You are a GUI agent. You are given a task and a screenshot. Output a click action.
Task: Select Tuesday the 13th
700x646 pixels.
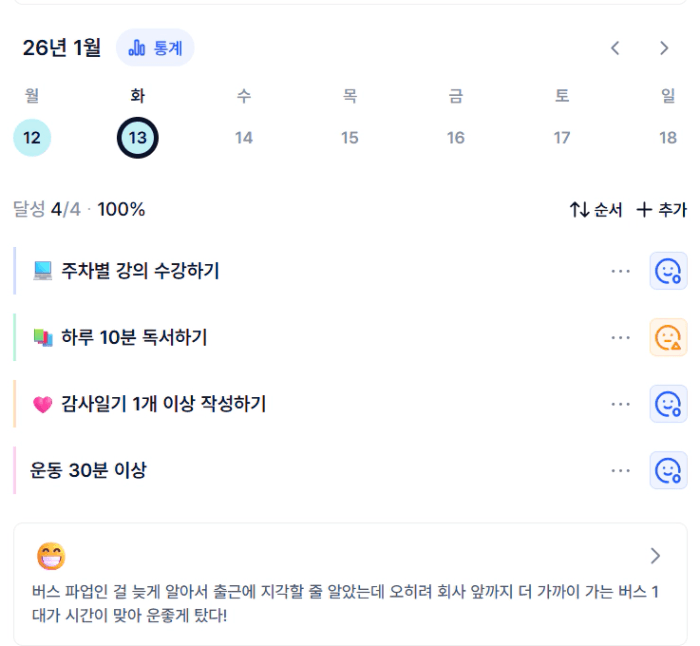point(137,138)
